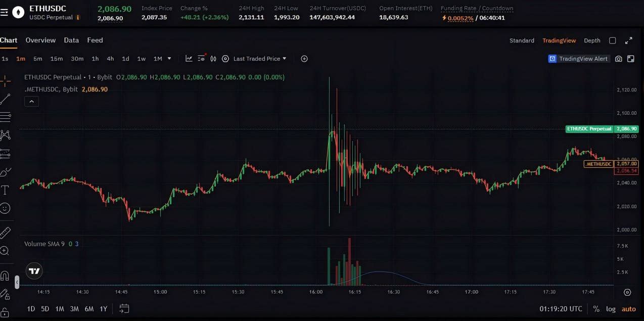Add a compare symbol with plus icon
This screenshot has height=321, width=644.
pos(304,59)
